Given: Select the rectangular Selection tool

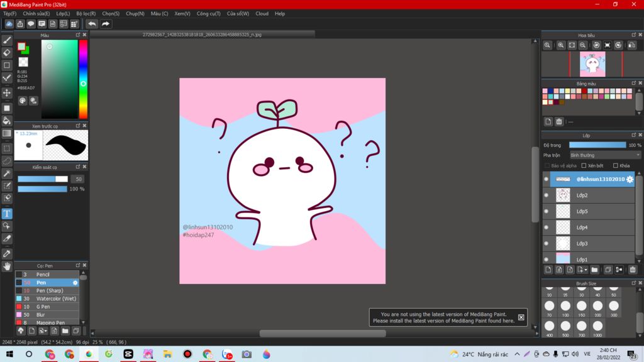Looking at the screenshot, I should (7, 148).
